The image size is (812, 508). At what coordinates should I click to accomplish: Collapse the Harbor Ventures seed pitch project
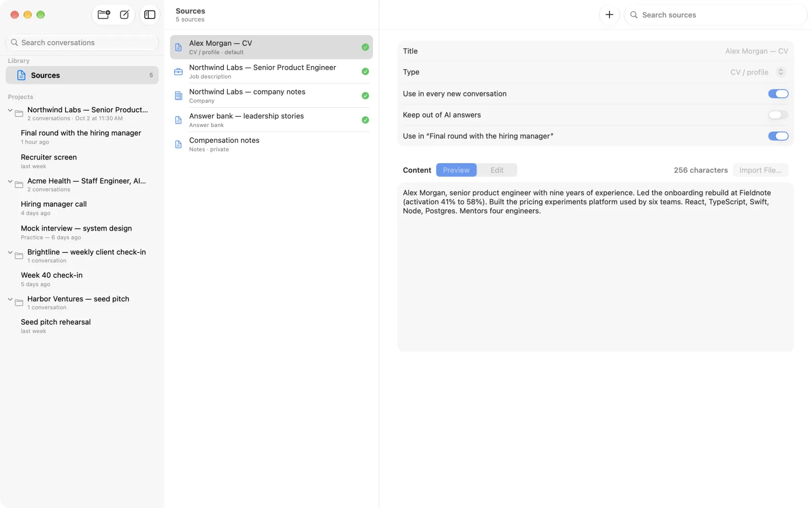pyautogui.click(x=10, y=299)
